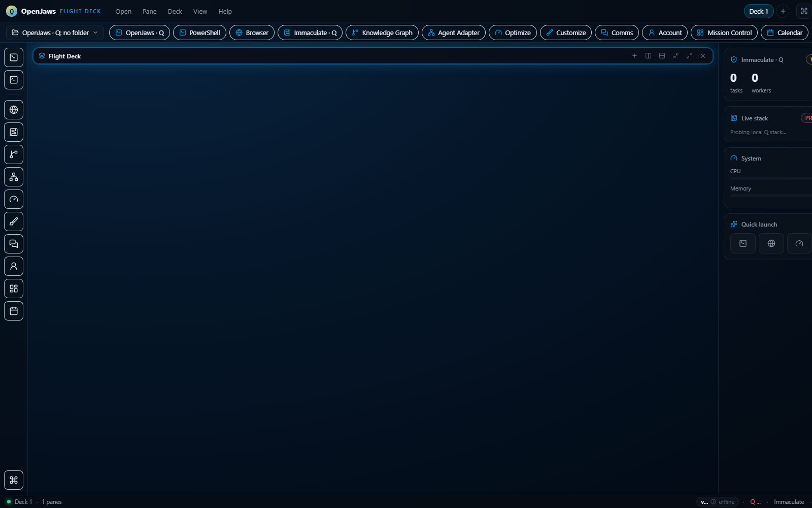Open the Calendar sidebar icon
The image size is (812, 508).
[x=14, y=311]
